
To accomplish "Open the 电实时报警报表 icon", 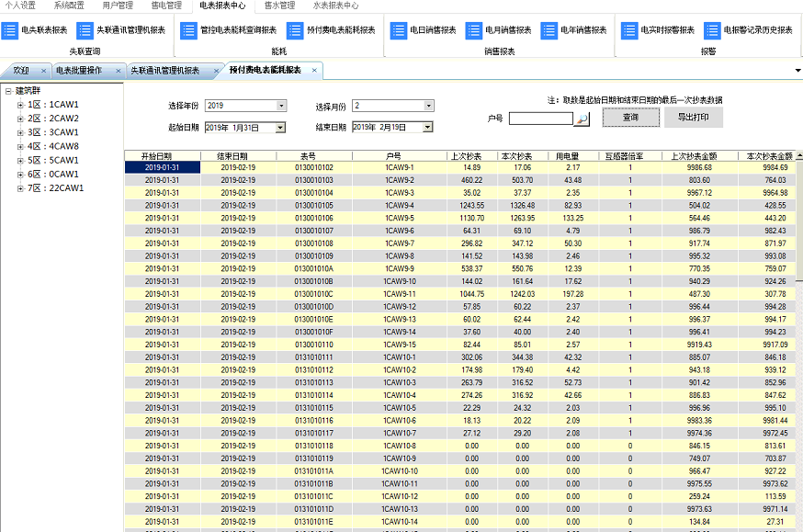I will [x=629, y=30].
